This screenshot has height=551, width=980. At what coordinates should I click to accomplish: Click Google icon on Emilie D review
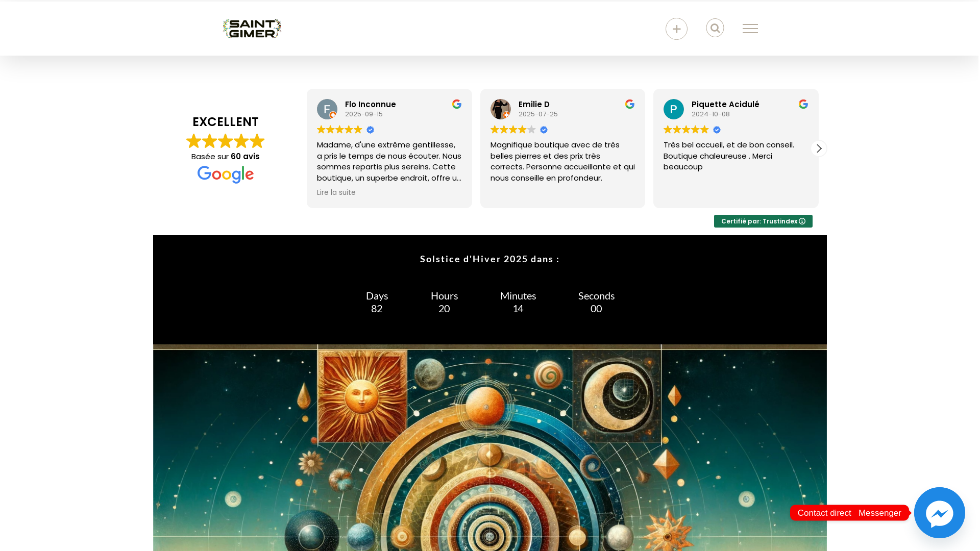[x=630, y=104]
